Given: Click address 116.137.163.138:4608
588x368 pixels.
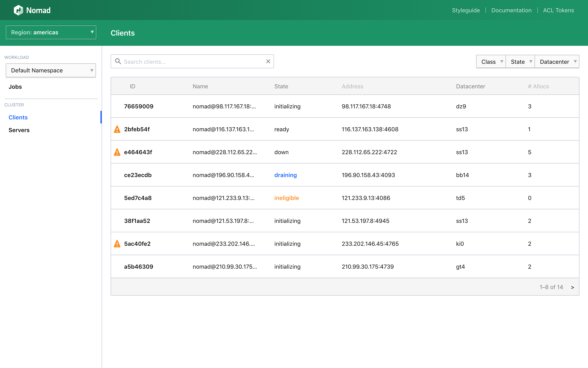Looking at the screenshot, I should click(x=370, y=129).
